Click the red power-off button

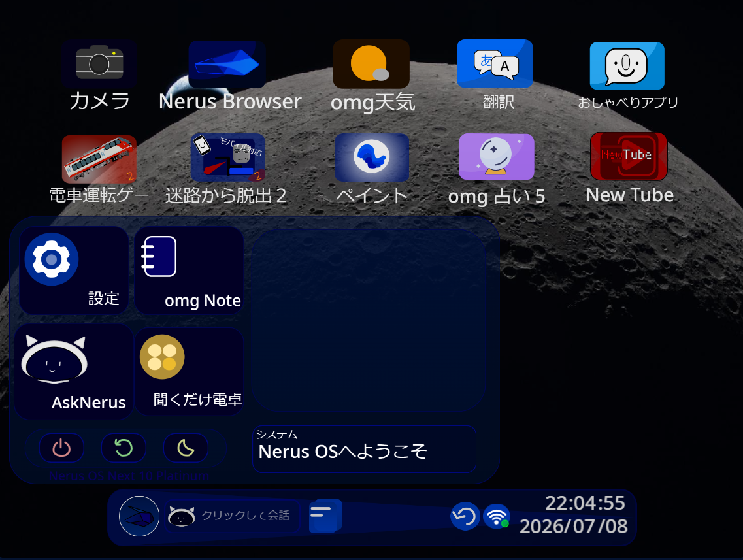[x=61, y=448]
